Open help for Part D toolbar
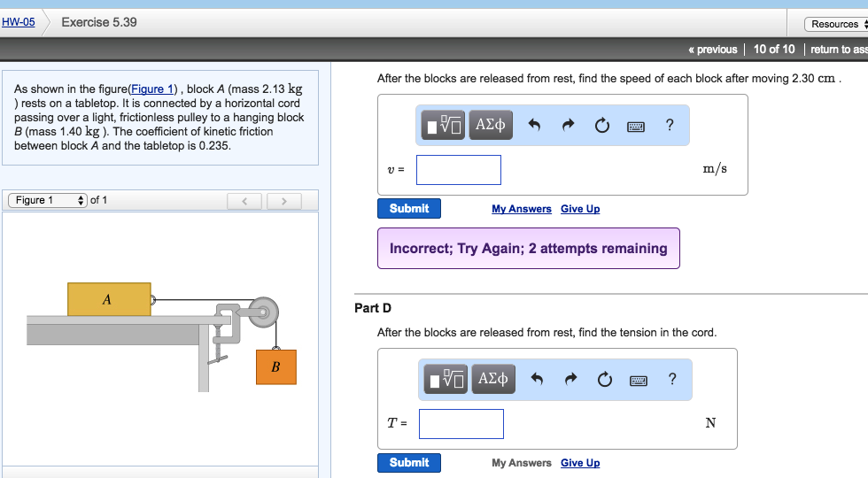 click(x=672, y=379)
